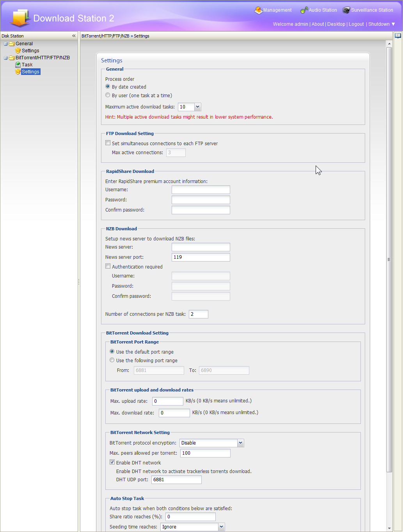Focus the RapidShare Username field

click(x=201, y=190)
